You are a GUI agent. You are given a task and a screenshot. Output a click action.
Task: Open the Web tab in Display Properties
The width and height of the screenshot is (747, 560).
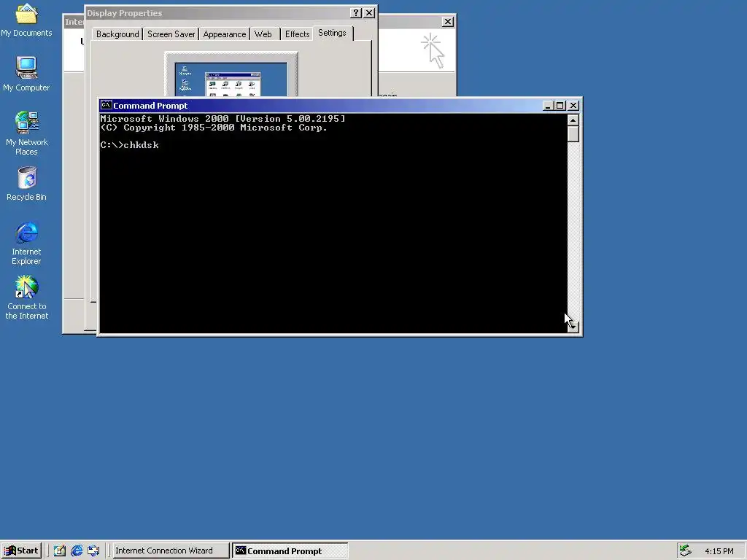point(263,34)
